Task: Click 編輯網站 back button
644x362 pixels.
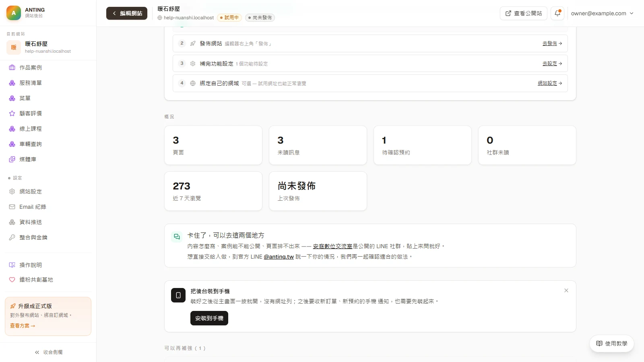Action: click(x=127, y=13)
